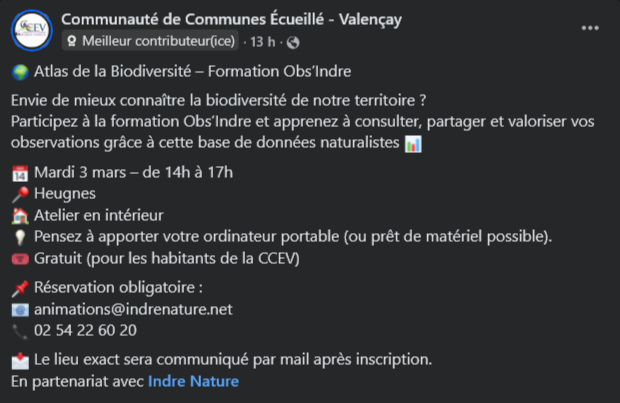The width and height of the screenshot is (620, 403).
Task: Click the pushpin emoji beside Réservation obligatoire
Action: pyautogui.click(x=20, y=288)
